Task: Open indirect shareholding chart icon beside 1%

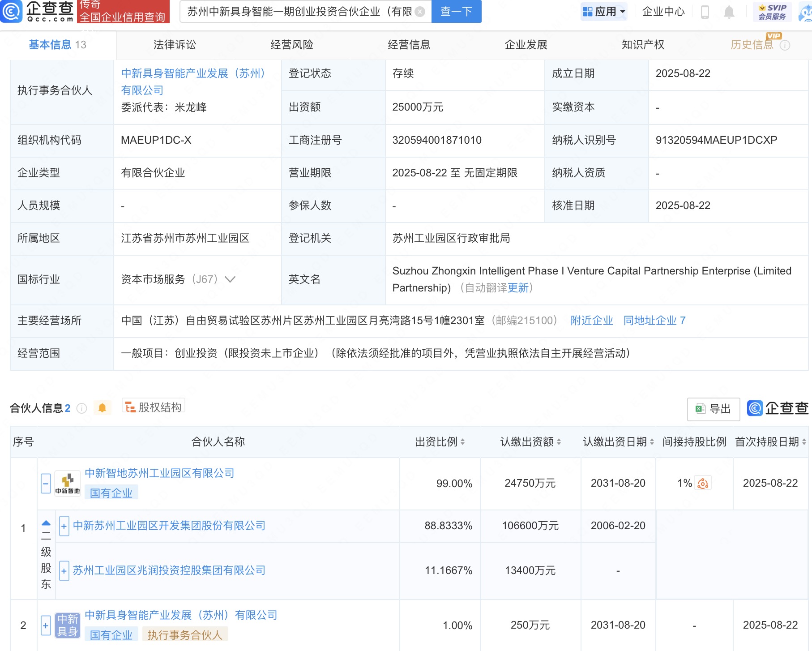Action: coord(703,483)
